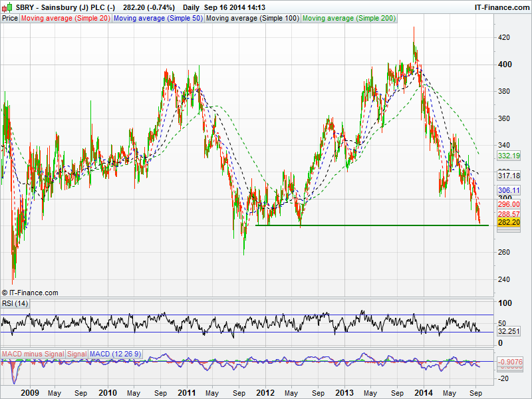Click the IT-Finance.com logo at top right
The image size is (532, 399).
point(501,7)
